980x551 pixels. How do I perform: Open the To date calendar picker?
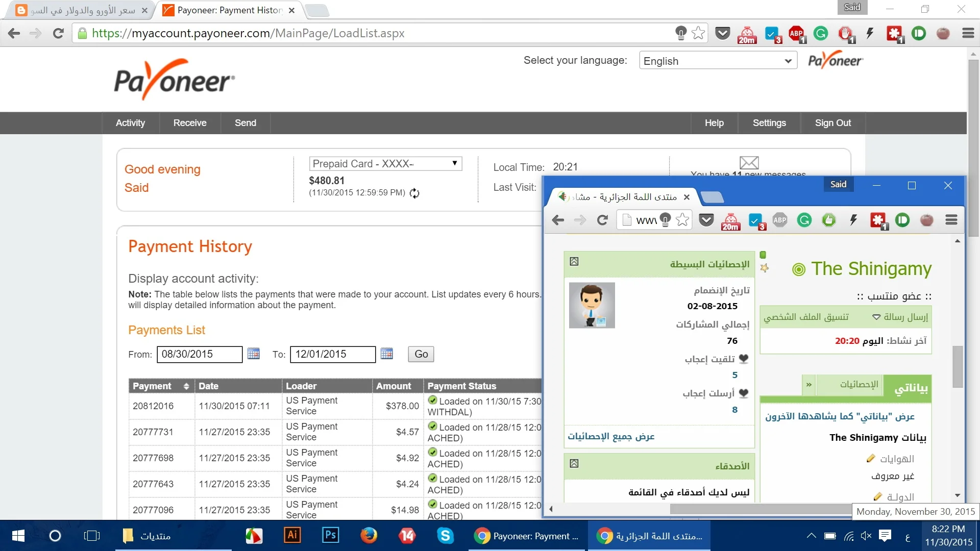click(x=387, y=354)
